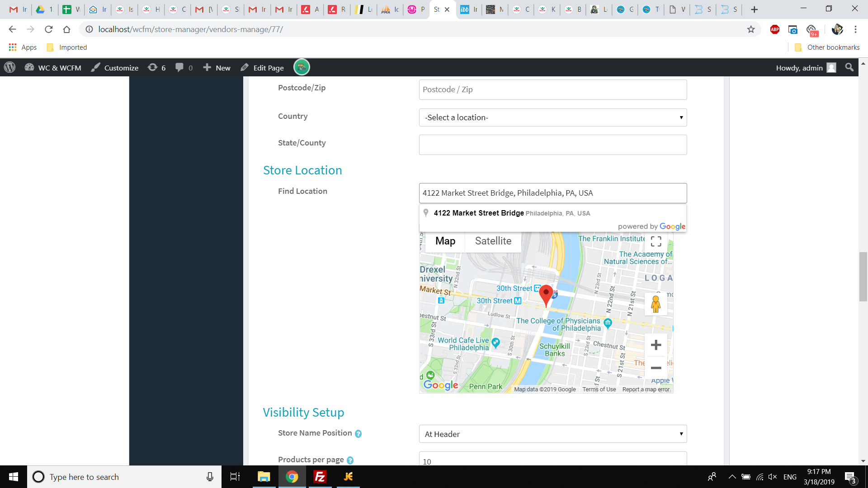The width and height of the screenshot is (868, 488).
Task: Click the WordPress logo in admin bar
Action: tap(9, 68)
